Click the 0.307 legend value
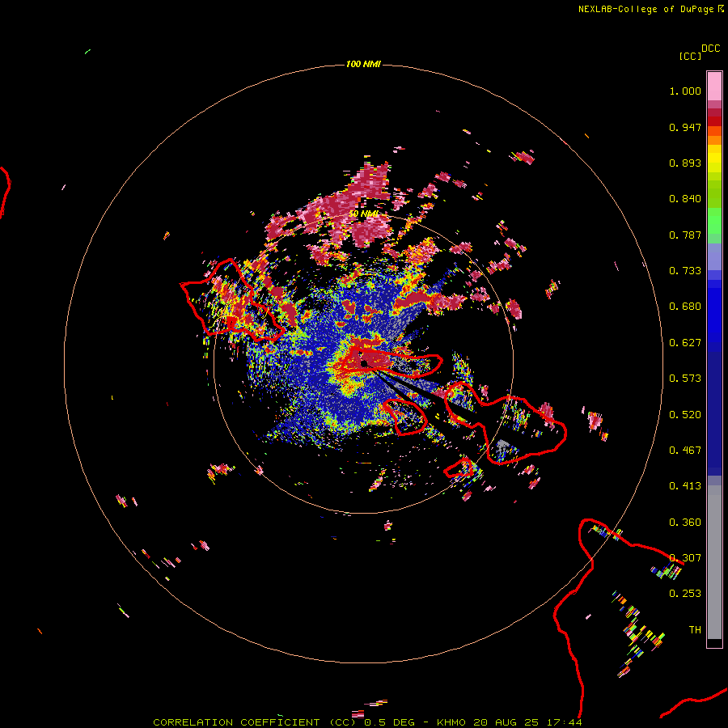This screenshot has height=728, width=728. pyautogui.click(x=685, y=558)
